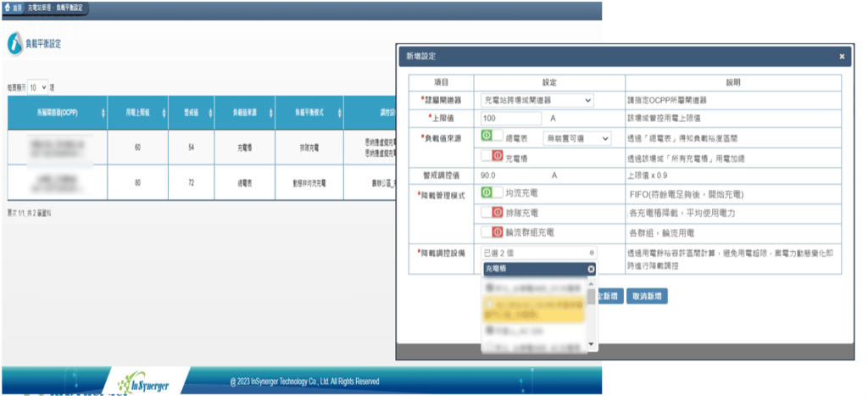
Task: Select the yellow highlighted charger option
Action: [x=534, y=310]
